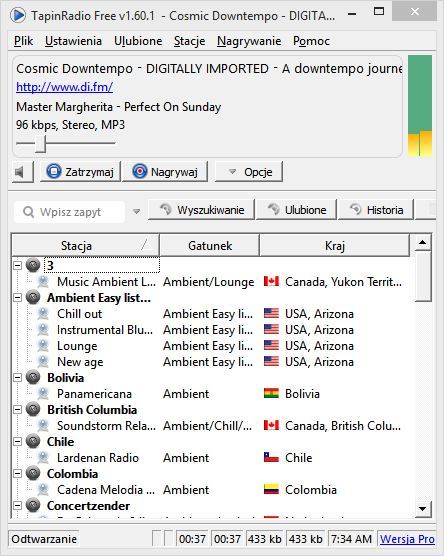Open the 'Pomoc' menu
The image size is (444, 556).
311,41
